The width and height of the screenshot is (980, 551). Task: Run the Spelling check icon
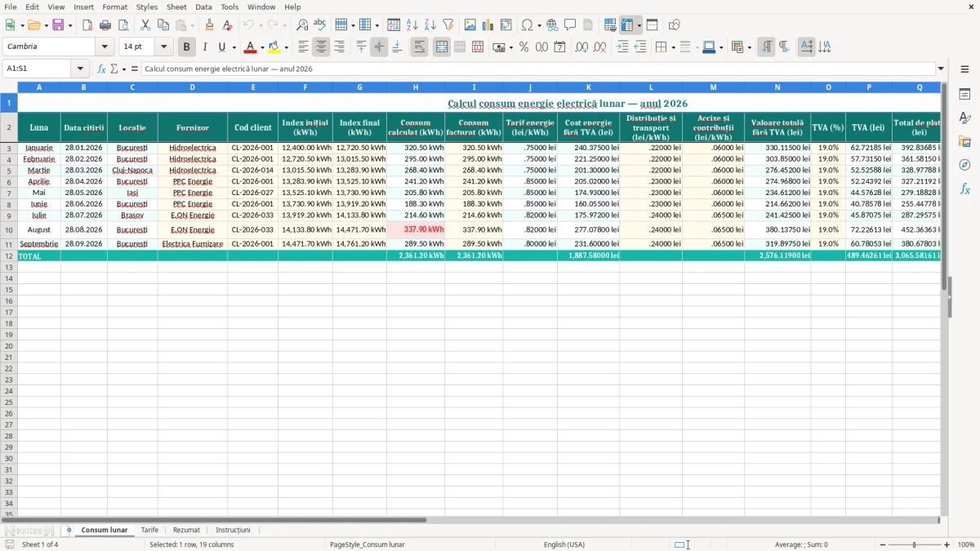tap(320, 25)
